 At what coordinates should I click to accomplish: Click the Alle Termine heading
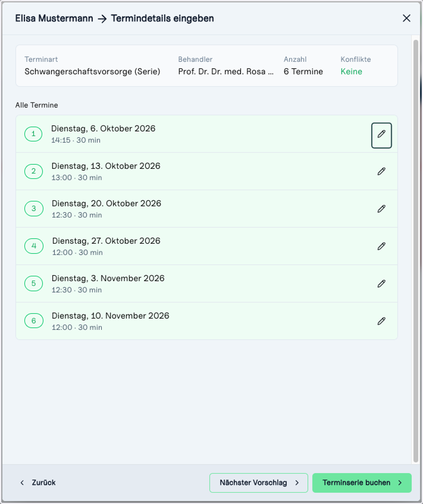click(37, 105)
